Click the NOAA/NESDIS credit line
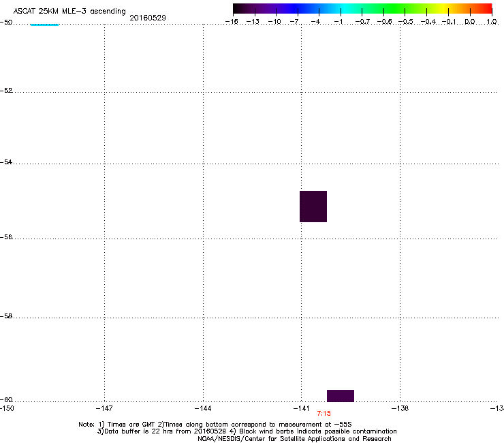The width and height of the screenshot is (504, 443). pos(294,439)
